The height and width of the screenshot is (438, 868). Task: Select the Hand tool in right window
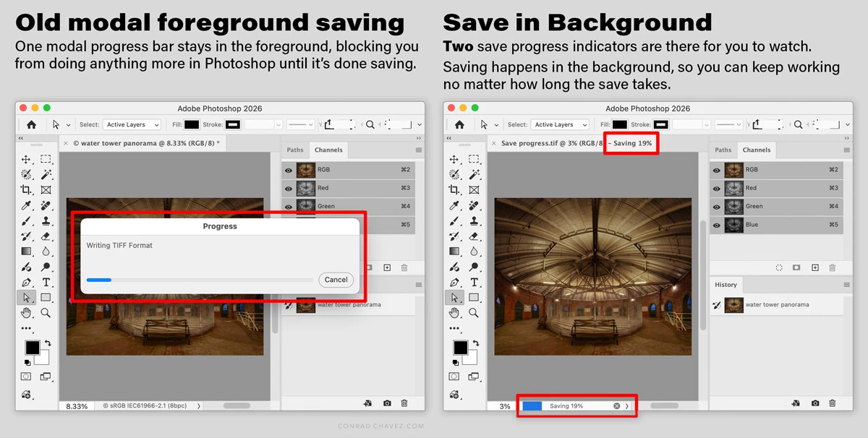tap(454, 313)
